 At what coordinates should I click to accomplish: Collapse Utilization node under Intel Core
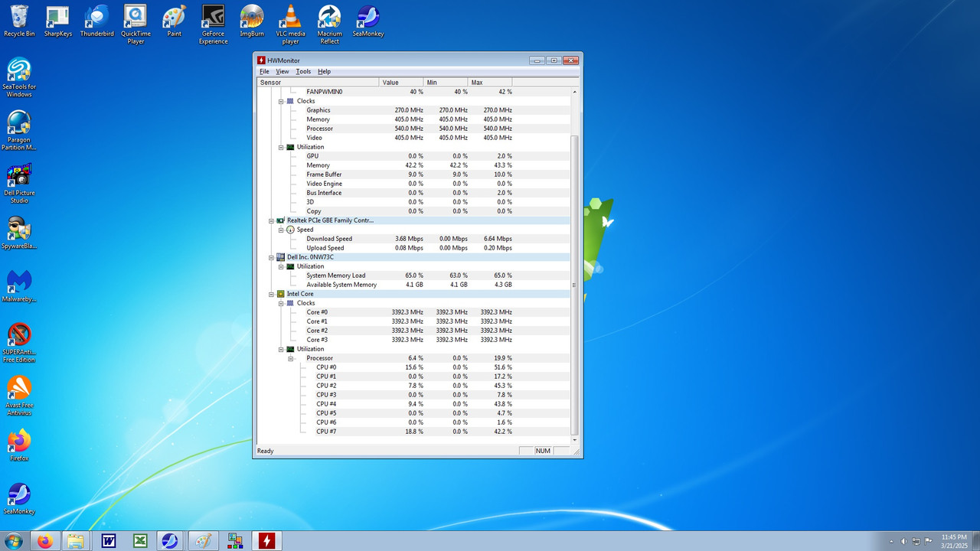[281, 349]
